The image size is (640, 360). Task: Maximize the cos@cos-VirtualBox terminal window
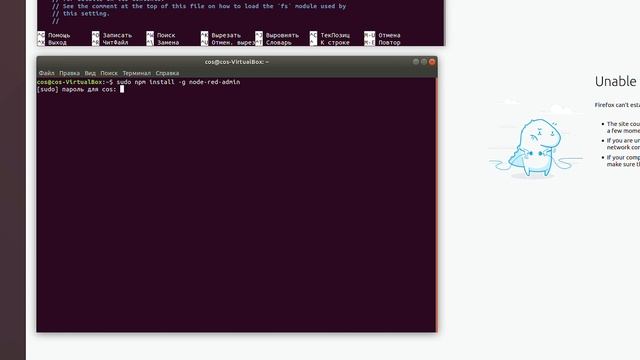424,62
